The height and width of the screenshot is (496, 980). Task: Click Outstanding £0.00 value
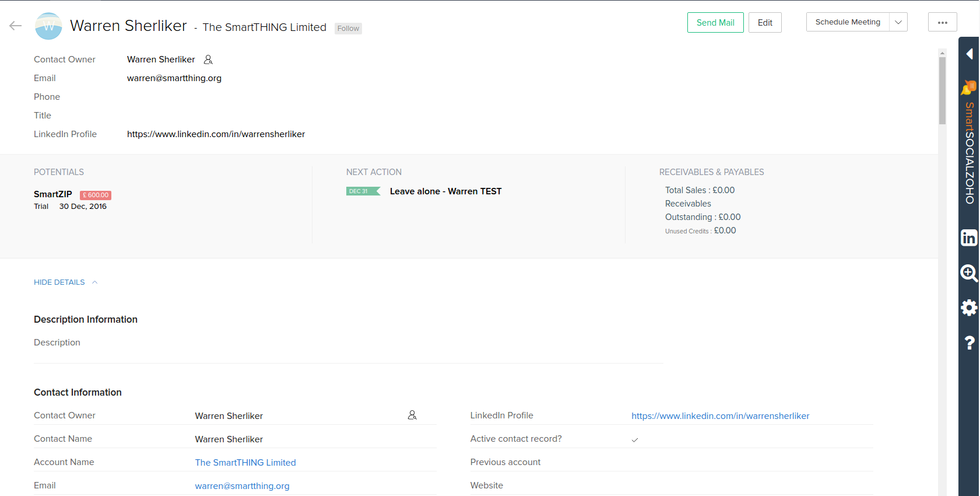729,217
